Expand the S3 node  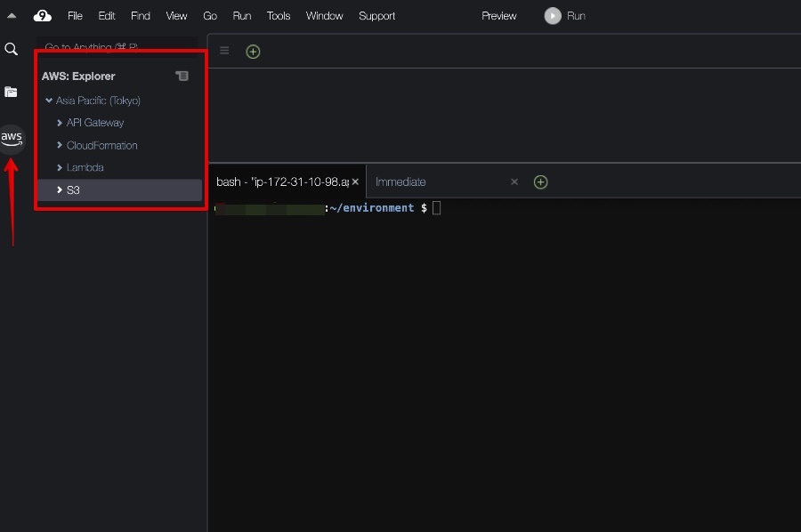[60, 189]
